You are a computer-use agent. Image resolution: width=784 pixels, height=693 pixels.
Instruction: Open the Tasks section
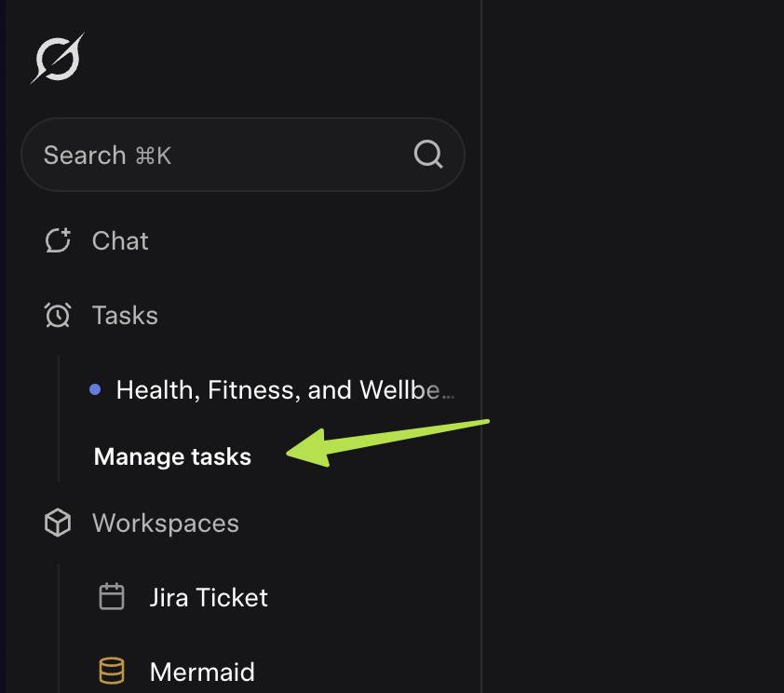click(x=125, y=315)
